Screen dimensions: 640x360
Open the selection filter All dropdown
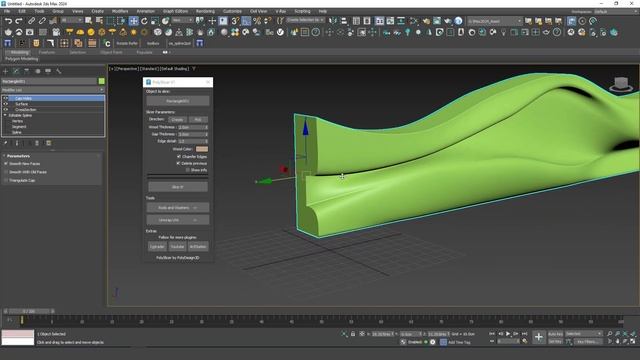point(71,20)
